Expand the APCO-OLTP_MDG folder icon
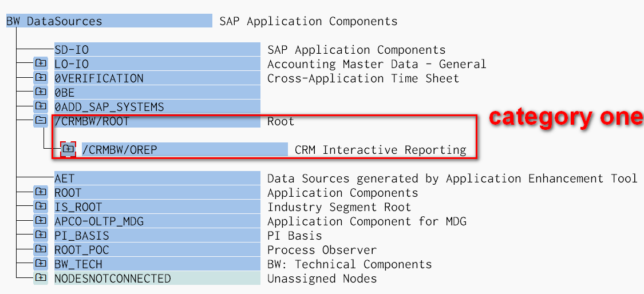 40,221
